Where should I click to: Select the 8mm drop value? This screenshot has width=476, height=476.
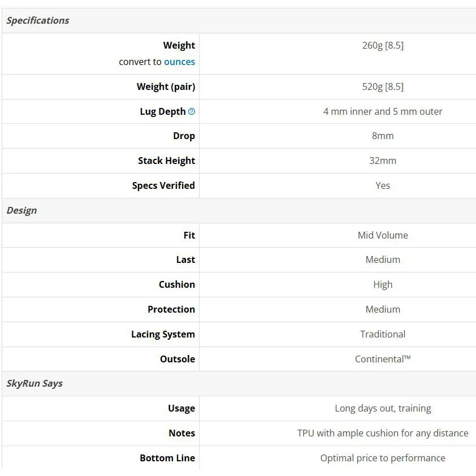pos(383,136)
